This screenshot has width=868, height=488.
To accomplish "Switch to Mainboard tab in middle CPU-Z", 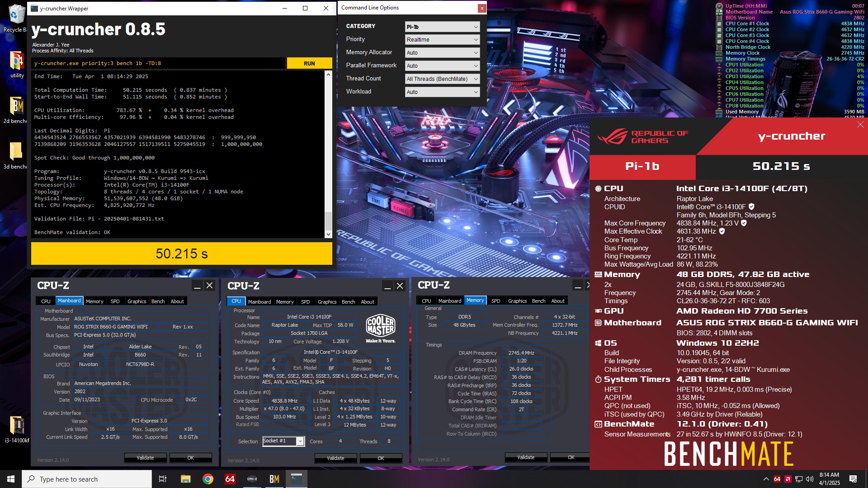I will (x=259, y=302).
